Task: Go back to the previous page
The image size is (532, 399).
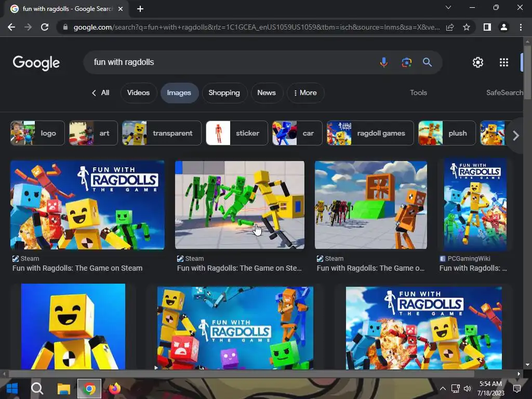Action: coord(11,27)
